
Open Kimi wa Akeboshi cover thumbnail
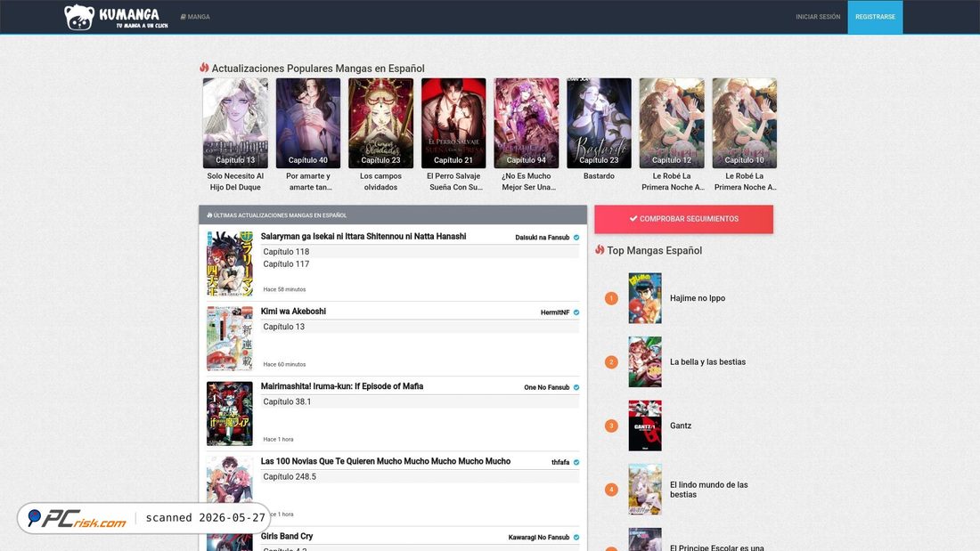pyautogui.click(x=230, y=338)
